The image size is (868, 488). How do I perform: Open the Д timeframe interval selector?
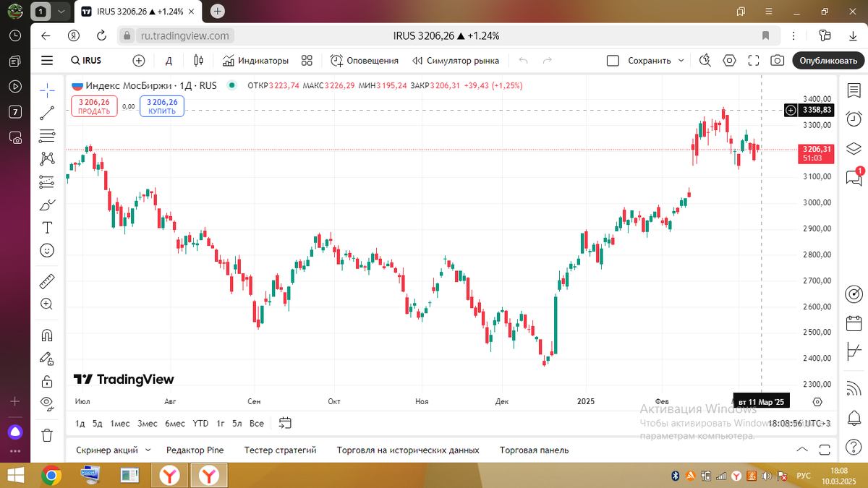coord(169,61)
